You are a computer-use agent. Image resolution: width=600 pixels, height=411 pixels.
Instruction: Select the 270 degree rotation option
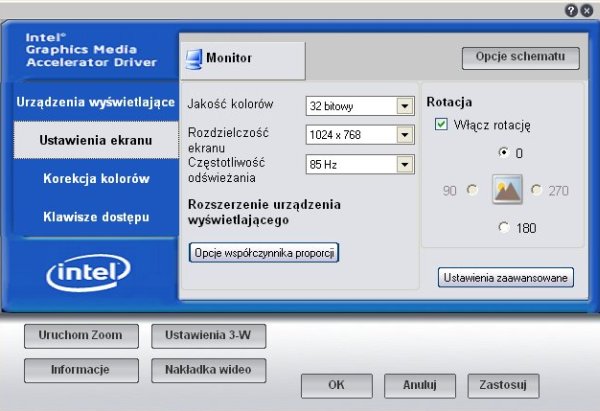[x=536, y=189]
